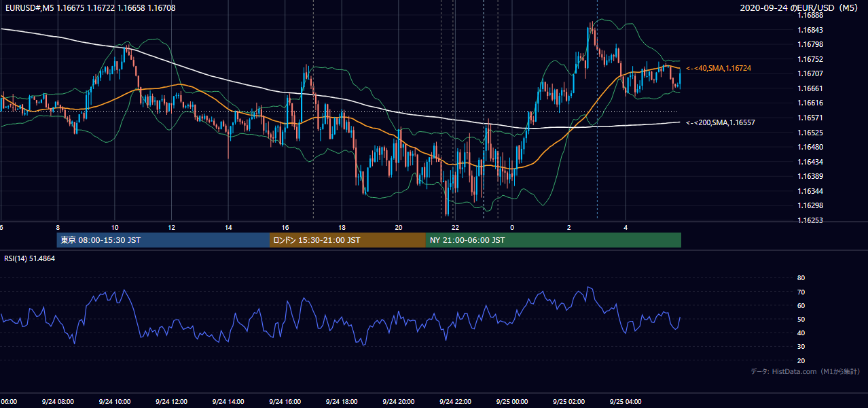Click price axis label 1.16707
Viewport: 868px width, 408px height.
(810, 73)
